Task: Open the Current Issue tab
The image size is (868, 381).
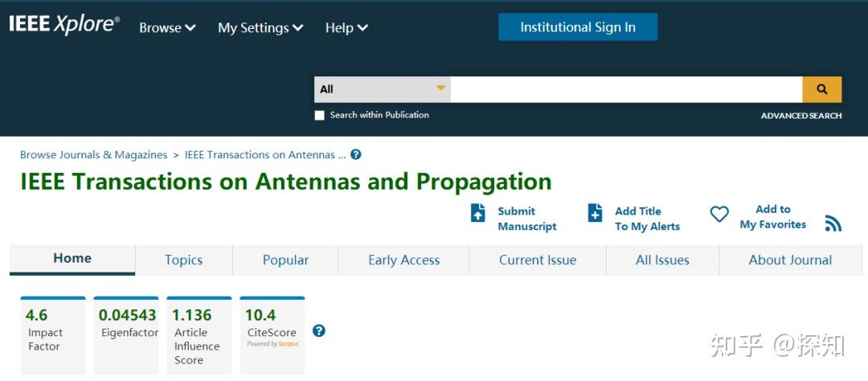Action: click(538, 260)
